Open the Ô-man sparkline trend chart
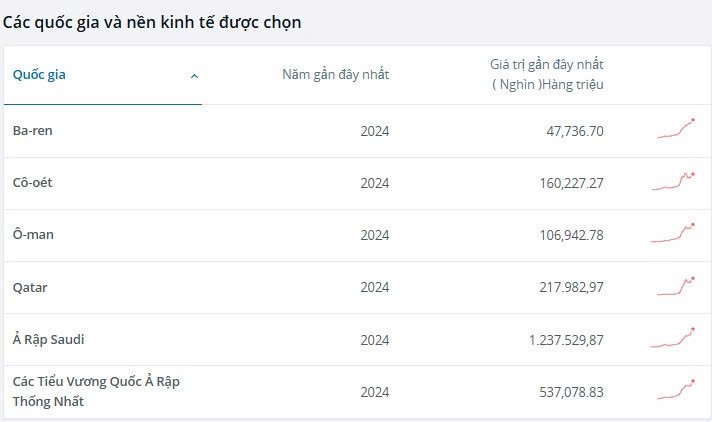Screen dimensions: 712x422 tap(672, 233)
